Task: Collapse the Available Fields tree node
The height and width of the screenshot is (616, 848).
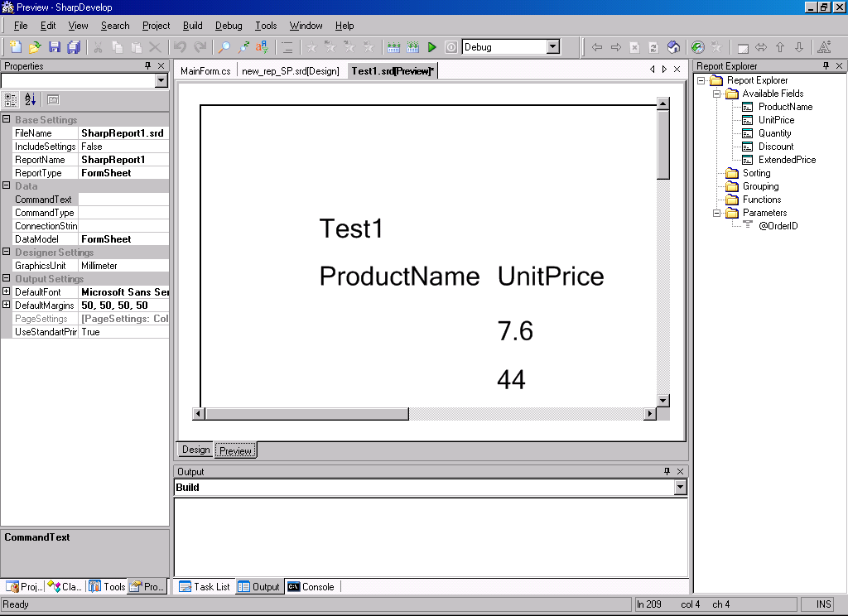Action: click(716, 94)
